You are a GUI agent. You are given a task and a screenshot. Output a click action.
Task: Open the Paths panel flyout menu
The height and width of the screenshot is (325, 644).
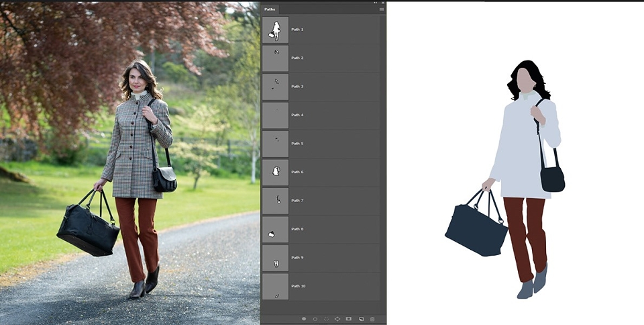382,9
